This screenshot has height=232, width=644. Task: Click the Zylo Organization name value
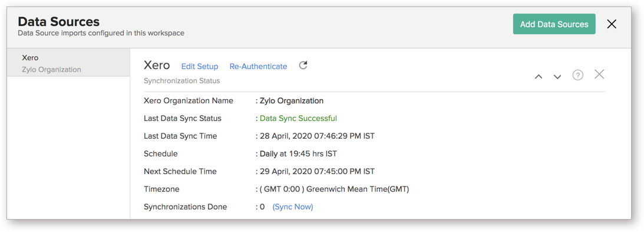coord(292,101)
